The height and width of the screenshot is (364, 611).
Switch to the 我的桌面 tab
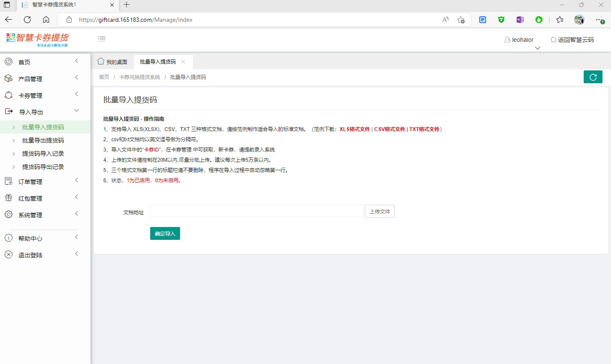tap(113, 62)
